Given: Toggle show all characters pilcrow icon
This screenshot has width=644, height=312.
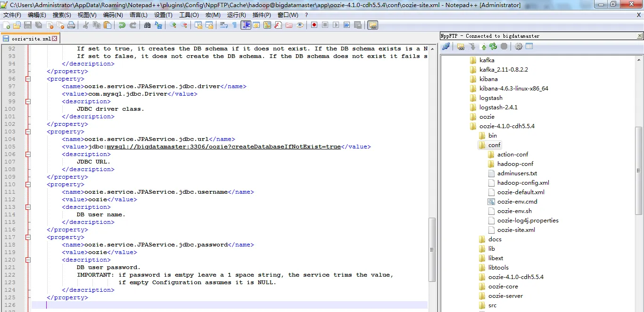Looking at the screenshot, I should [234, 25].
